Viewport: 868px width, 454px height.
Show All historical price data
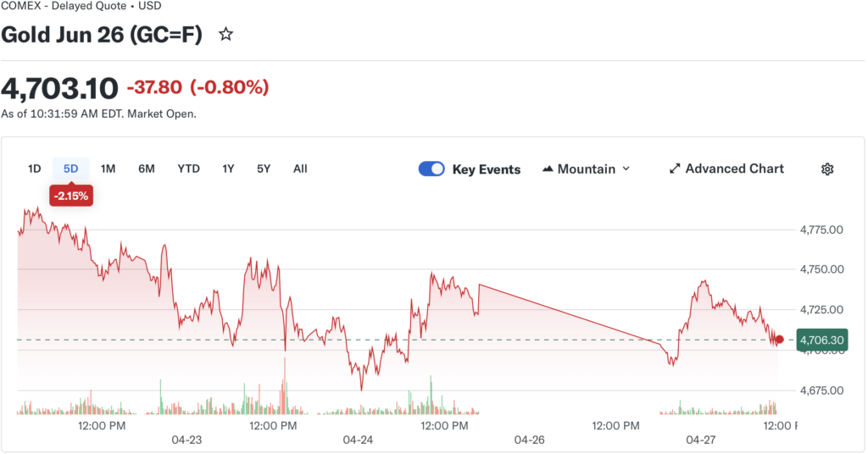click(300, 169)
